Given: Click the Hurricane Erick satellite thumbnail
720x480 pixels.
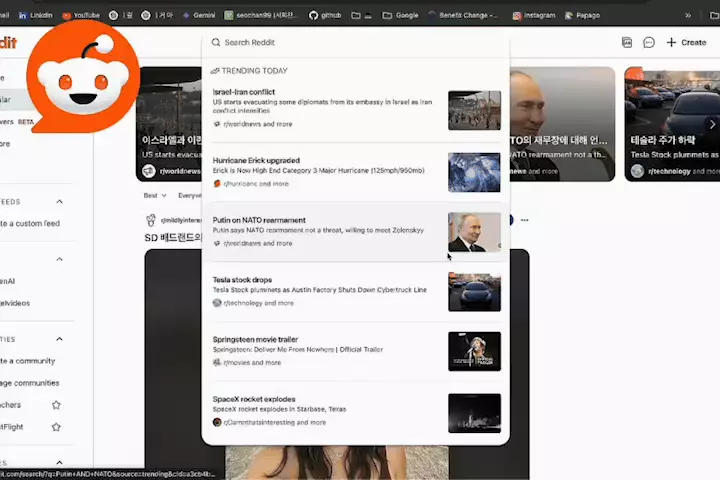Looking at the screenshot, I should tap(474, 172).
